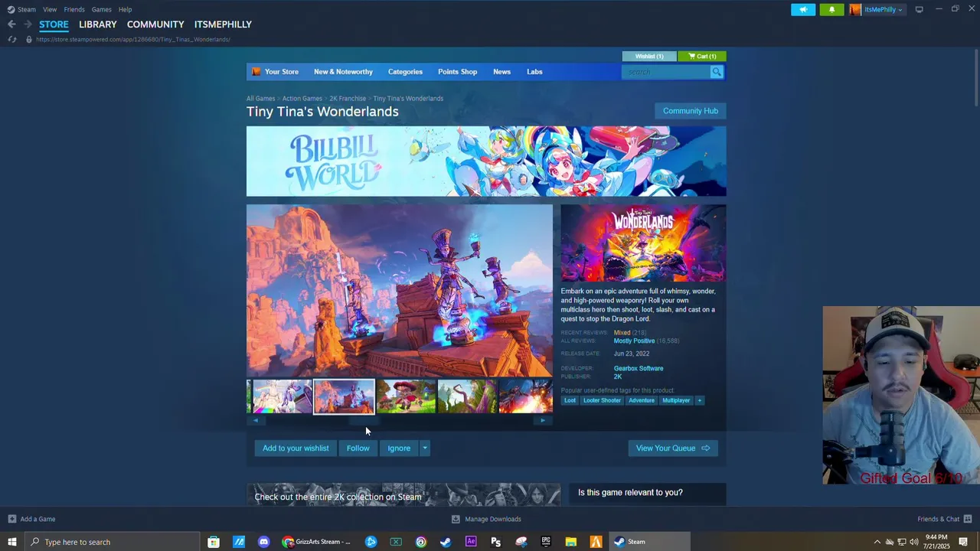Open the Categories menu
This screenshot has width=980, height=551.
[x=405, y=72]
